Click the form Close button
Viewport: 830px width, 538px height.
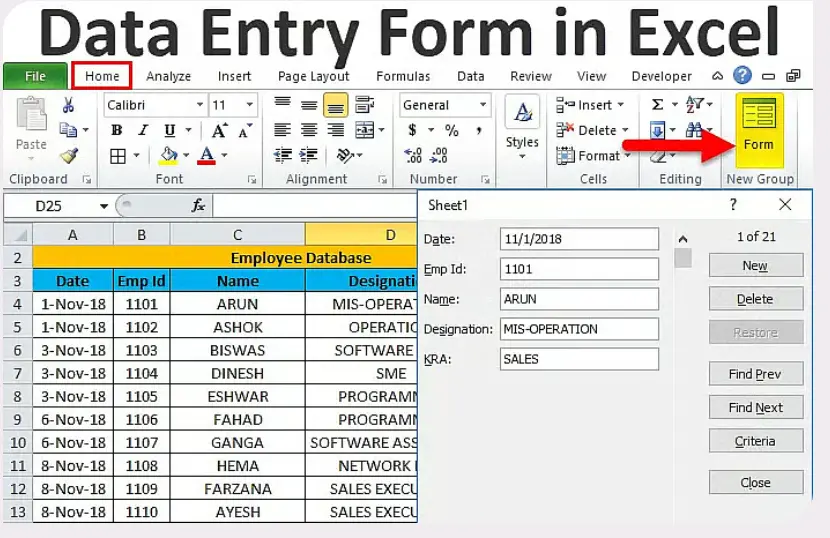pos(756,482)
